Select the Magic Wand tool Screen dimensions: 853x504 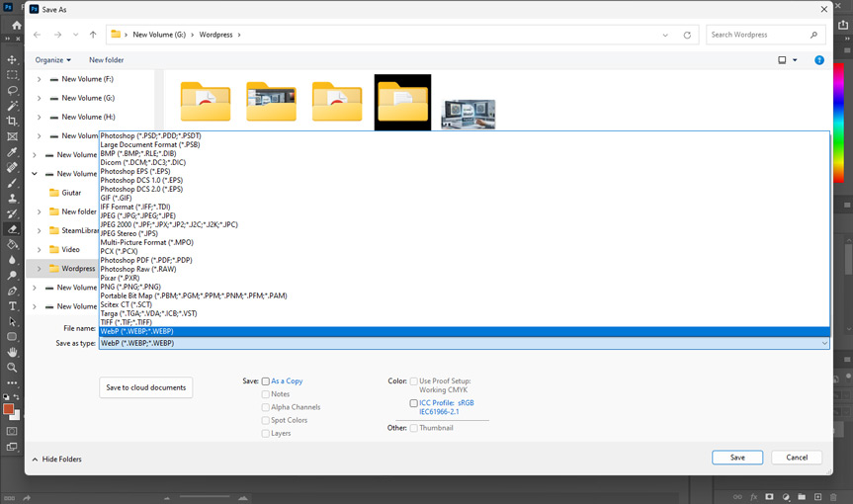[x=12, y=106]
